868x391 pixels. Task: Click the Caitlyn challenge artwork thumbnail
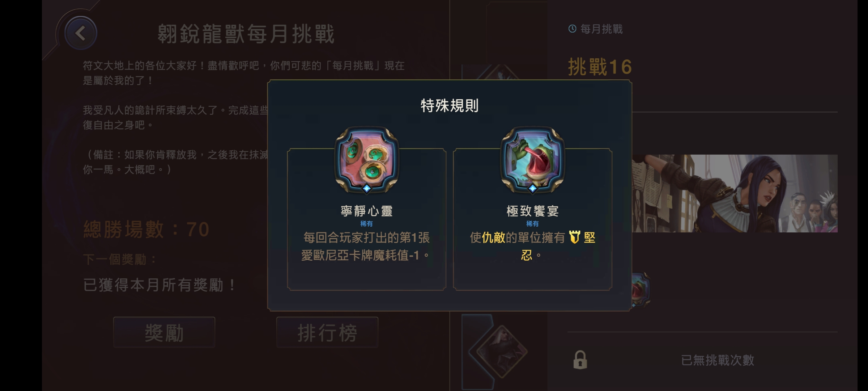[x=735, y=193]
